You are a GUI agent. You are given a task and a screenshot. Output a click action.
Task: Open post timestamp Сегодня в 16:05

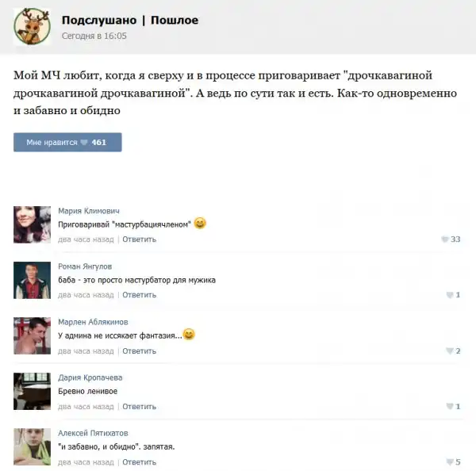[x=94, y=36]
